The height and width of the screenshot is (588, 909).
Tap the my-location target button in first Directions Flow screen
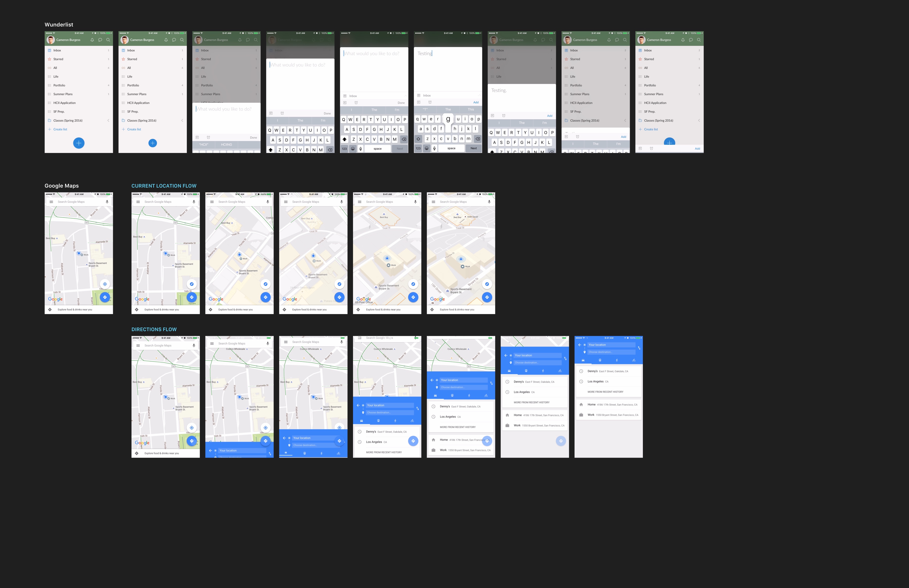tap(192, 428)
